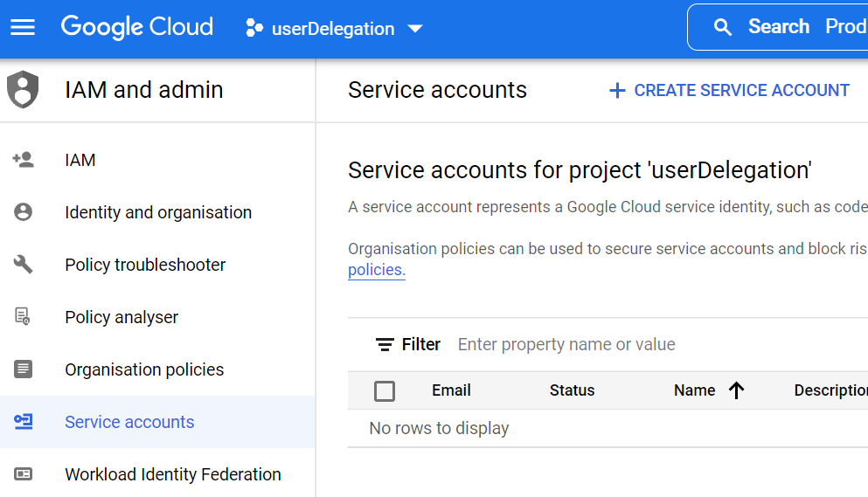Click the Policy troubleshooter wrench icon
The image size is (868, 497).
click(24, 264)
